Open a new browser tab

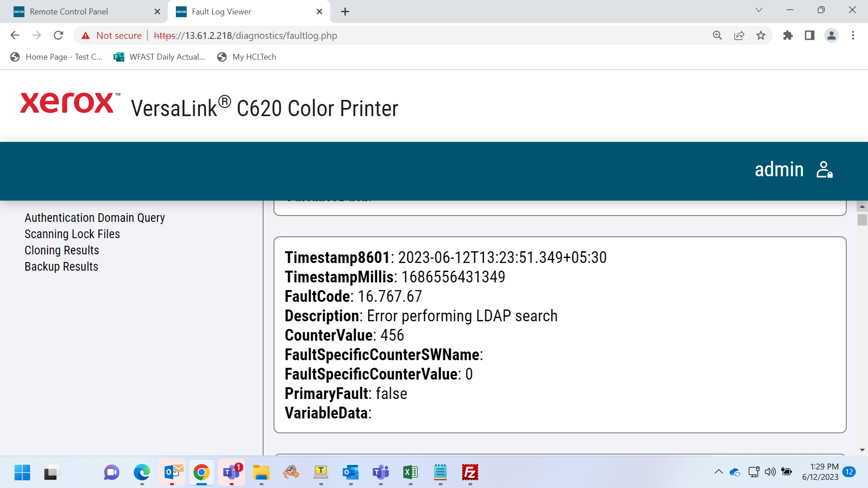345,12
